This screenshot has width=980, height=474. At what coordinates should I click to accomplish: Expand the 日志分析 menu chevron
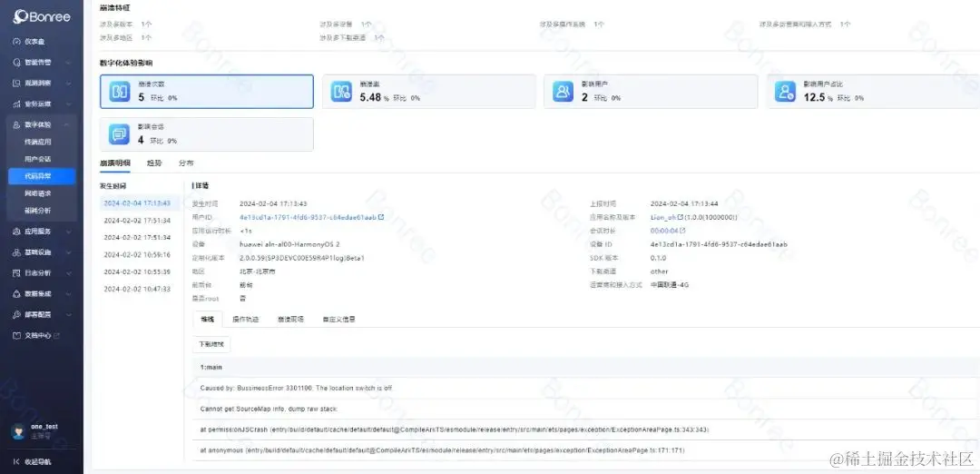click(x=67, y=273)
